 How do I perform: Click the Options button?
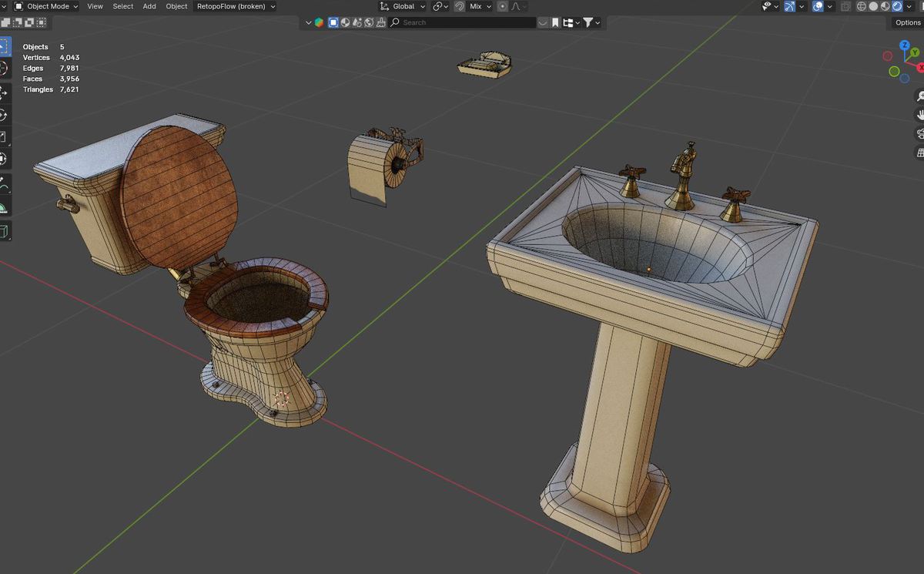point(907,22)
